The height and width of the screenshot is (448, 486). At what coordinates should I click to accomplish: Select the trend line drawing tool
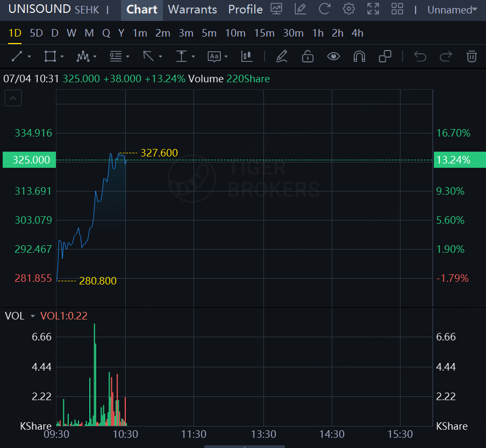(x=17, y=56)
